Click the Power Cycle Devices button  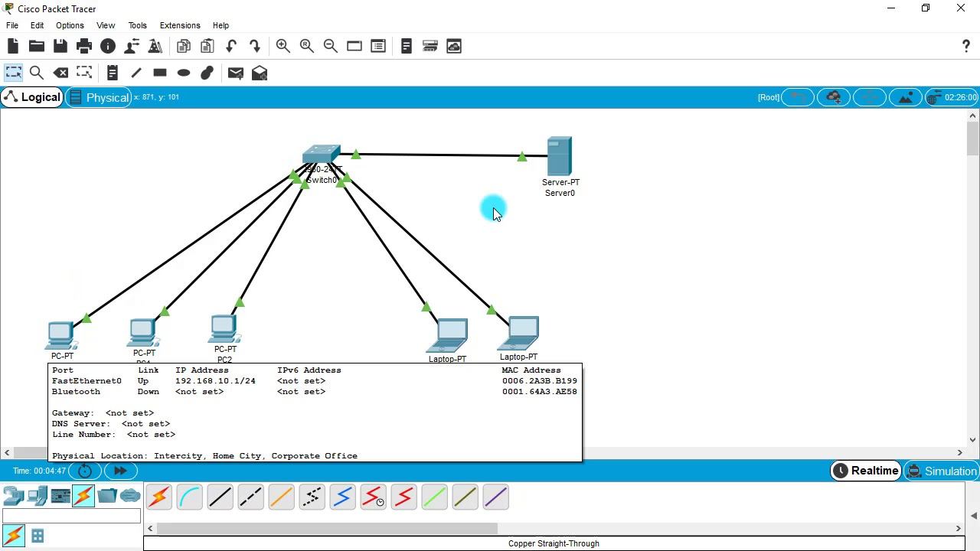85,471
